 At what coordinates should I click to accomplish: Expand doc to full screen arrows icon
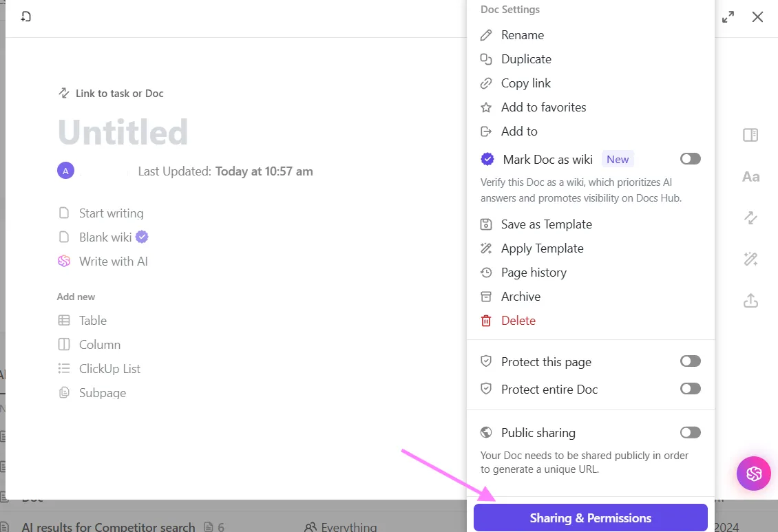728,17
